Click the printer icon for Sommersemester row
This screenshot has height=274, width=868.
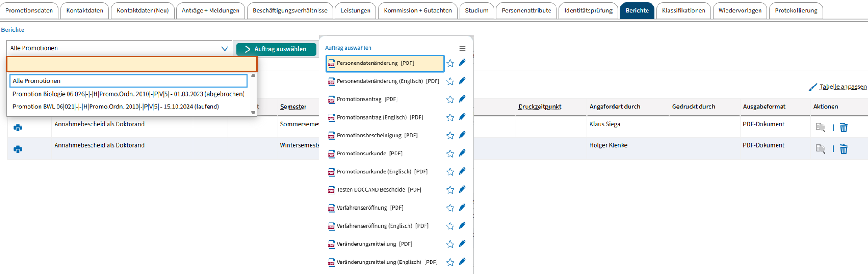tap(18, 128)
